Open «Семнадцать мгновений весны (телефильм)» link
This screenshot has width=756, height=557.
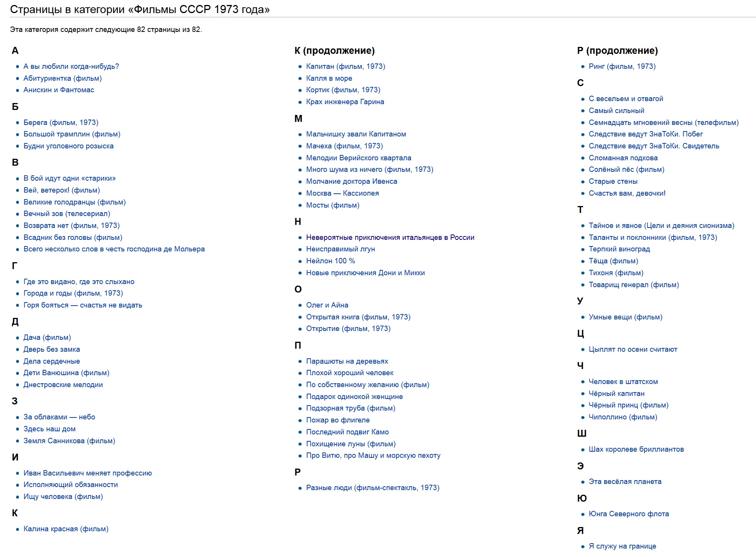coord(664,123)
